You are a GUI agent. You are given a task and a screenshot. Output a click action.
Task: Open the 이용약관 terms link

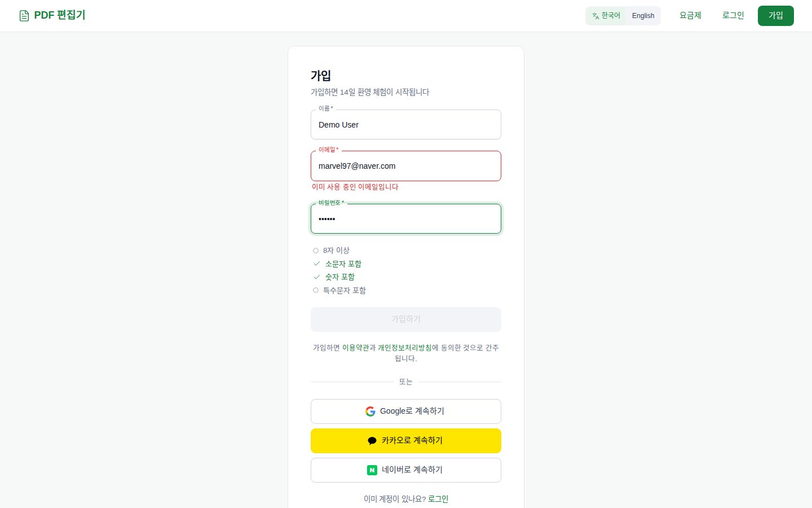pos(355,348)
